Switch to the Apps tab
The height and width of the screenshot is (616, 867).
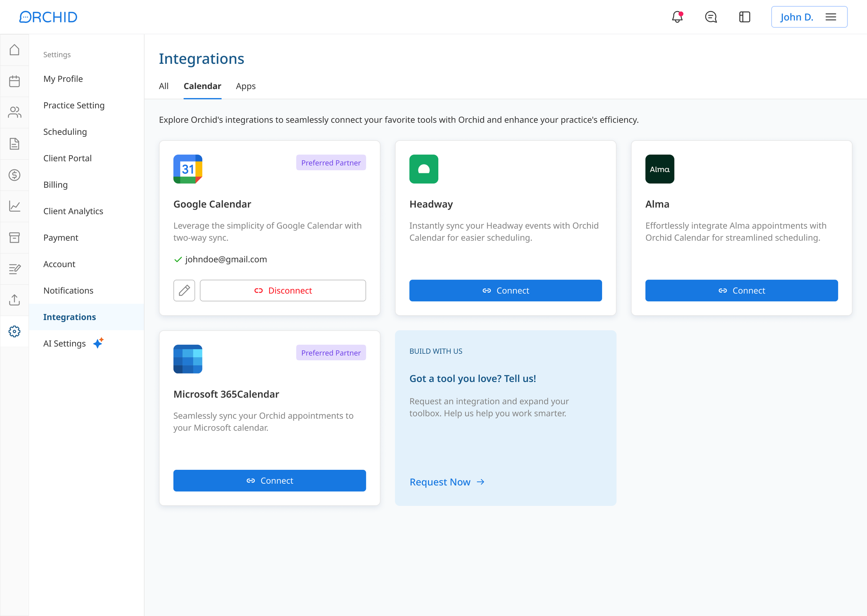point(246,86)
